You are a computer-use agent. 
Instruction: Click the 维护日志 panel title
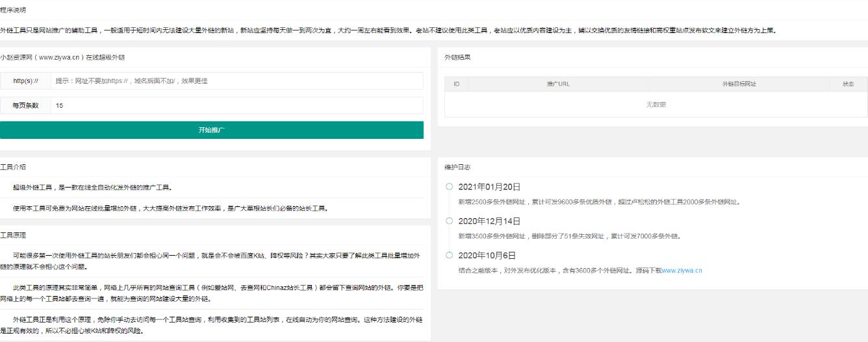coord(457,167)
